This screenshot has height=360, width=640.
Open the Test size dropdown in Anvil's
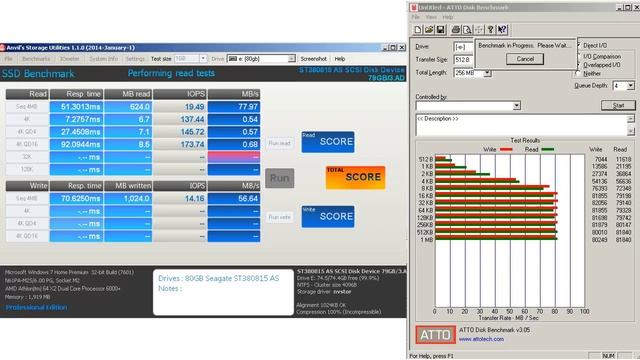tap(203, 59)
